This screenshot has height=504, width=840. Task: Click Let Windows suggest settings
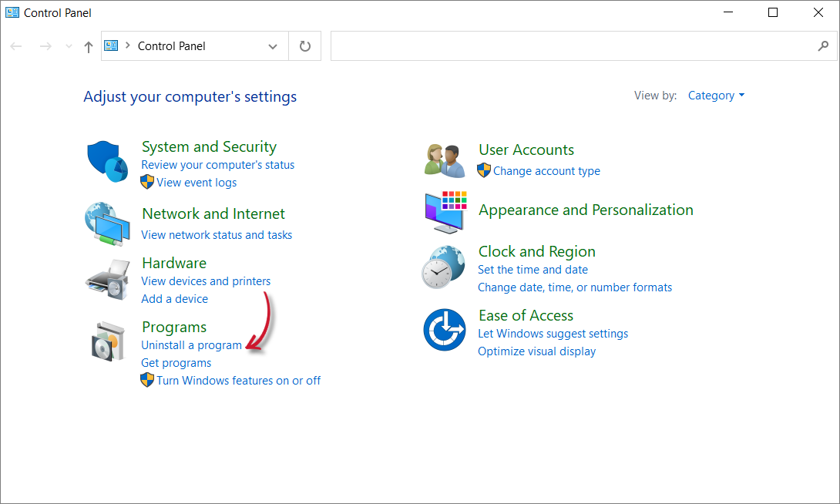point(553,333)
